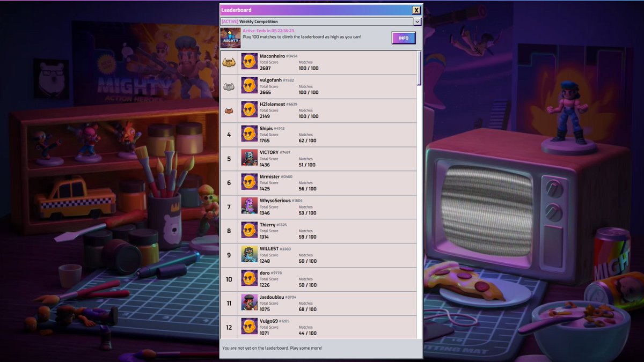Click rank number 4

tap(229, 135)
